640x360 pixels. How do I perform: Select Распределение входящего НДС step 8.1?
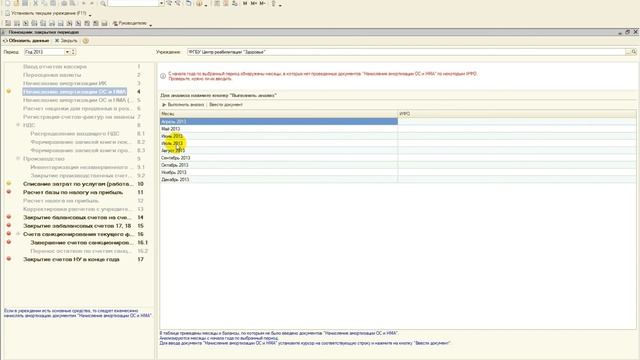click(75, 133)
